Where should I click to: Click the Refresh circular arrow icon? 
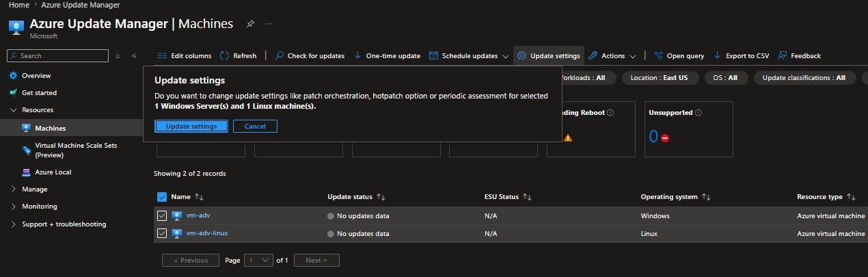(225, 55)
